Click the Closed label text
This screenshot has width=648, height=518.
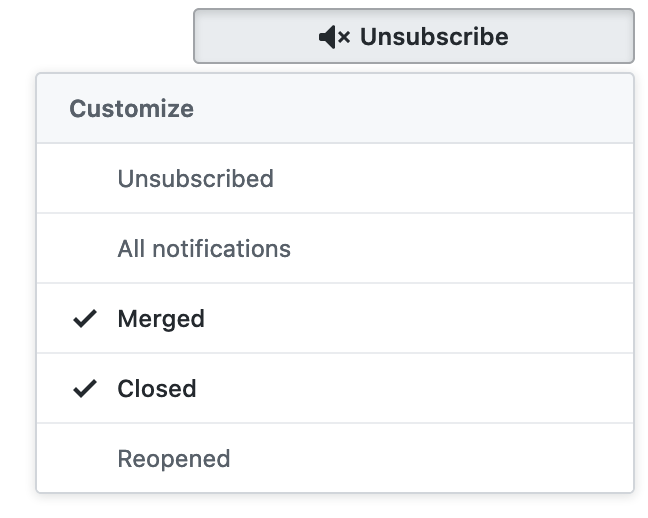(x=157, y=389)
